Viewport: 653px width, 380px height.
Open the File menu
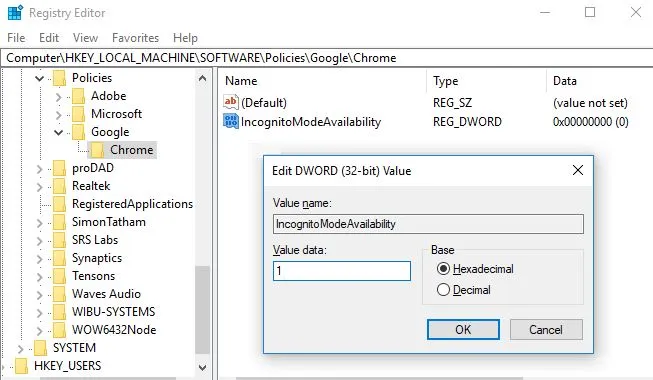pos(16,38)
